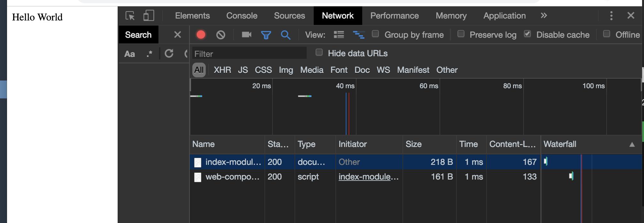Click the magnifier search icon in the toolbar
Viewport: 644px width, 223px height.
[286, 35]
